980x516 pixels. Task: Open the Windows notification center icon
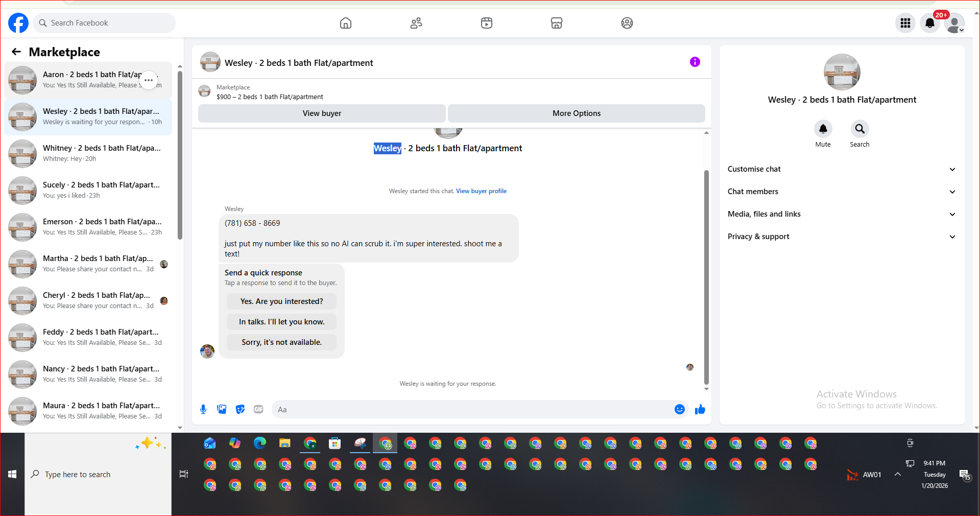coord(965,475)
